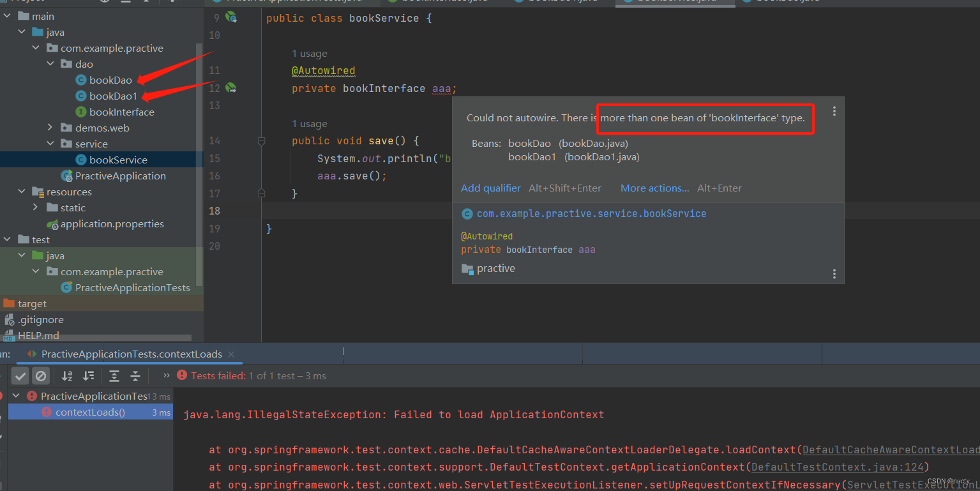Select the target folder
The width and height of the screenshot is (980, 491).
pos(32,303)
